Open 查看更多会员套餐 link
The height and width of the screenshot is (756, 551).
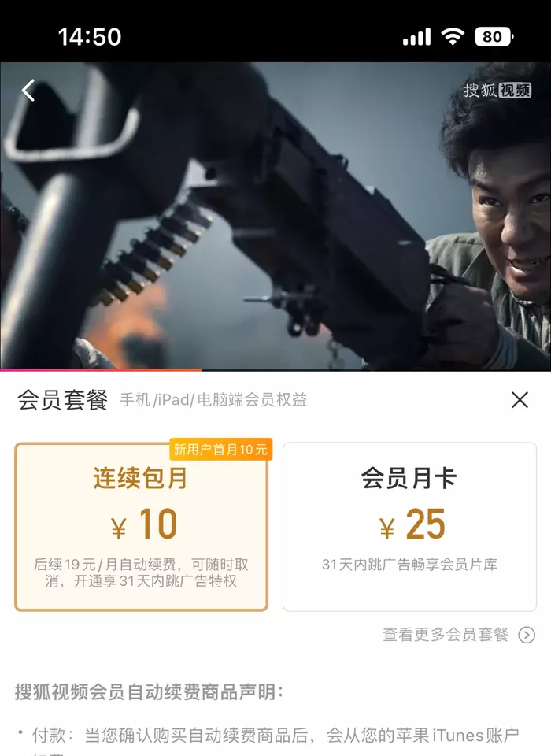coord(446,635)
